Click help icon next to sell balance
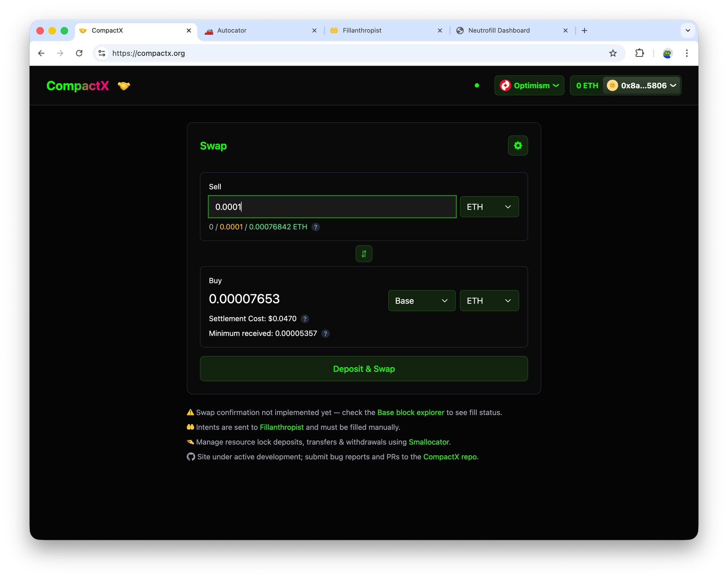 point(315,227)
